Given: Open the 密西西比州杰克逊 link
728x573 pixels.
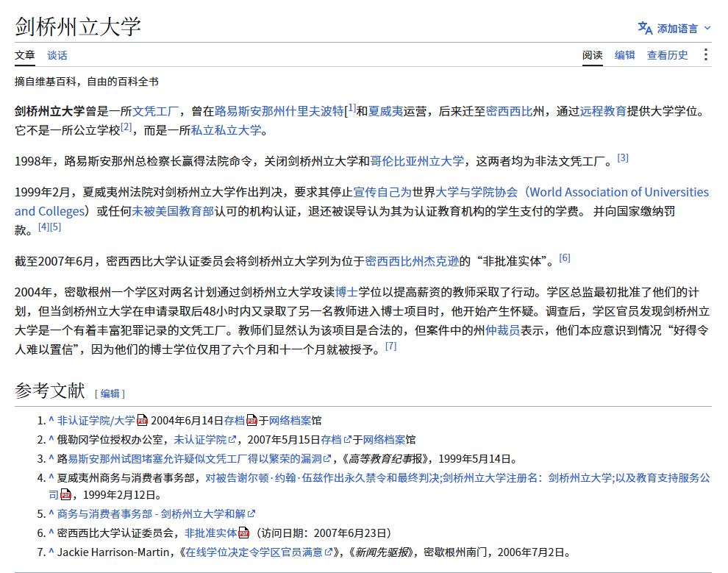Looking at the screenshot, I should click(412, 261).
